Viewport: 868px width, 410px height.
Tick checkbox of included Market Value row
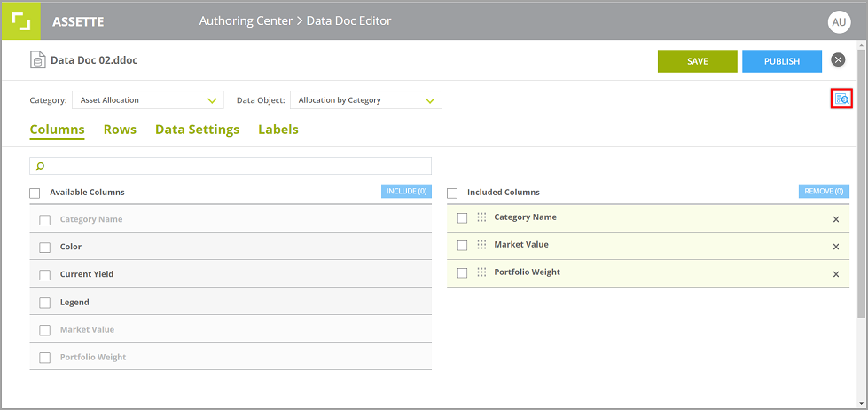(x=462, y=246)
